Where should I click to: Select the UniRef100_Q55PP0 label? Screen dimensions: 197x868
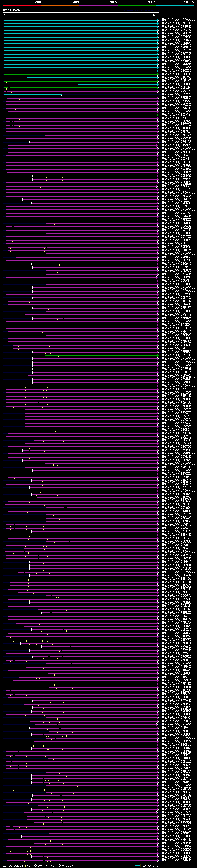click(177, 179)
